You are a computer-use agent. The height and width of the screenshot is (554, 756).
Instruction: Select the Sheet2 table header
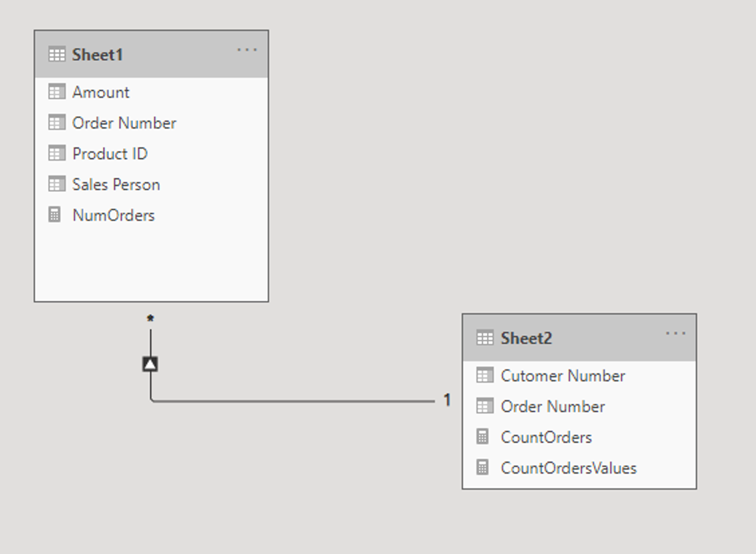point(579,337)
